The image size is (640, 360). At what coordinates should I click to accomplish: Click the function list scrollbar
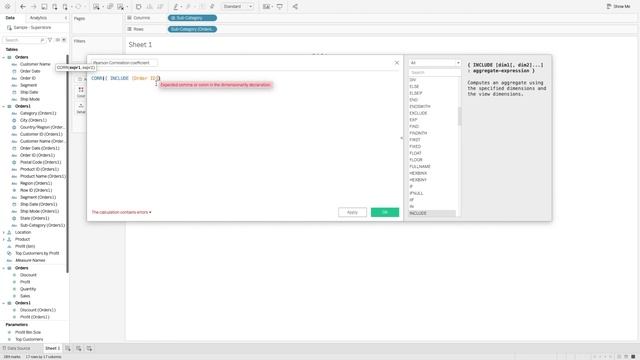pyautogui.click(x=460, y=116)
